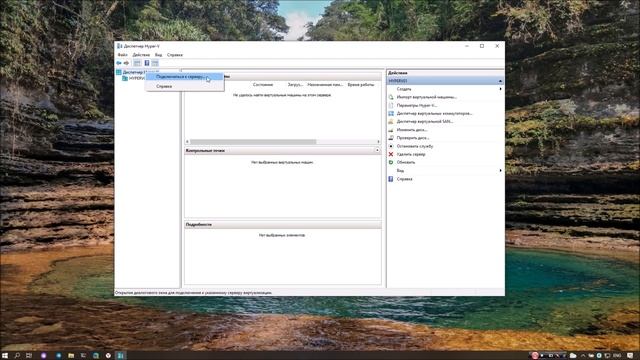Open File Explorer from the taskbar
640x360 pixels.
[x=71, y=356]
